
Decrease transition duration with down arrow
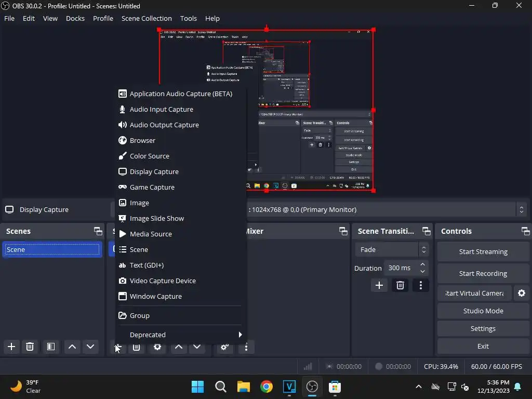422,271
